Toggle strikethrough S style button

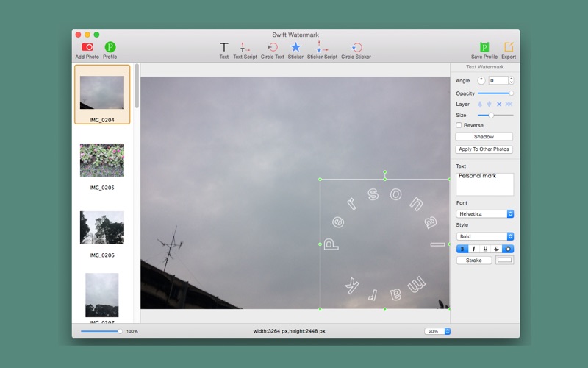pos(496,249)
